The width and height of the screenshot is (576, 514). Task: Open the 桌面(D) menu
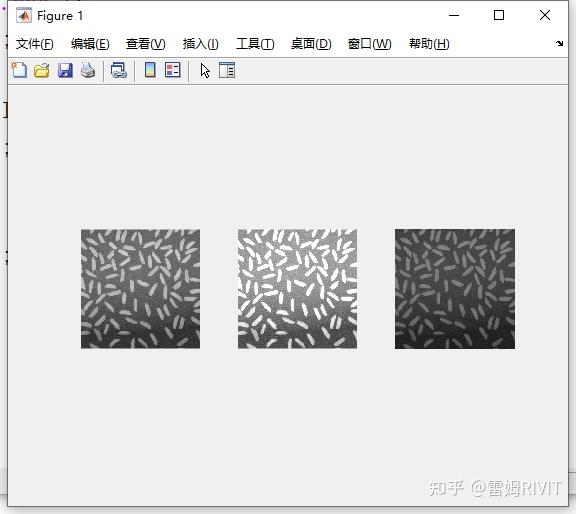pyautogui.click(x=311, y=44)
